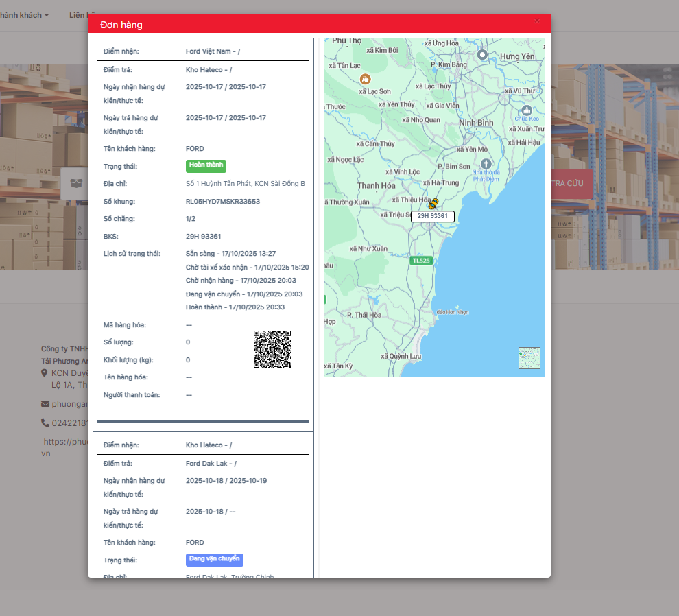The width and height of the screenshot is (679, 616).
Task: Click the Lạc Sơn orange restaurant pin
Action: click(x=366, y=79)
